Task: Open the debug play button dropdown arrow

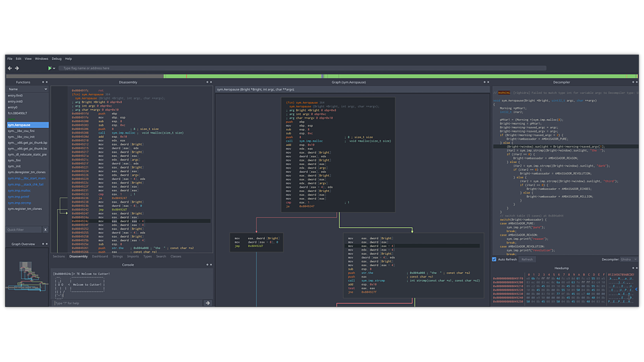Action: 54,68
